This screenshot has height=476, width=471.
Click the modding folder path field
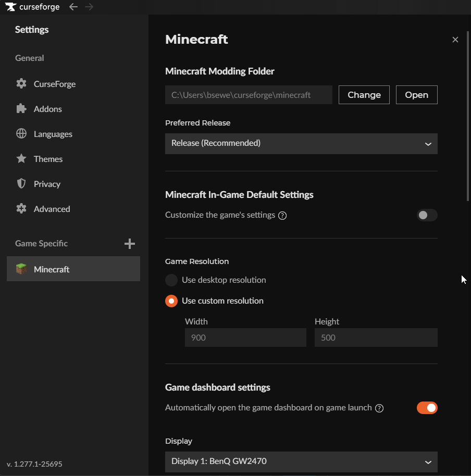coord(249,95)
